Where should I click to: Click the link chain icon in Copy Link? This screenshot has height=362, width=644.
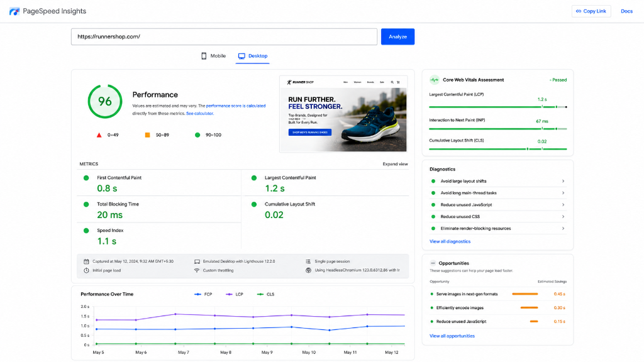coord(579,11)
